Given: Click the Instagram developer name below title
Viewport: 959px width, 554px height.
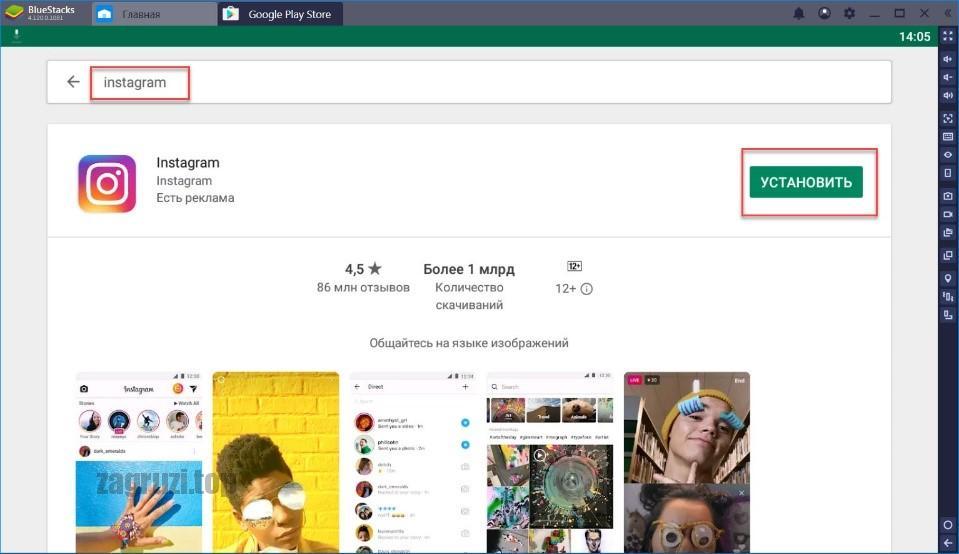Looking at the screenshot, I should click(184, 180).
